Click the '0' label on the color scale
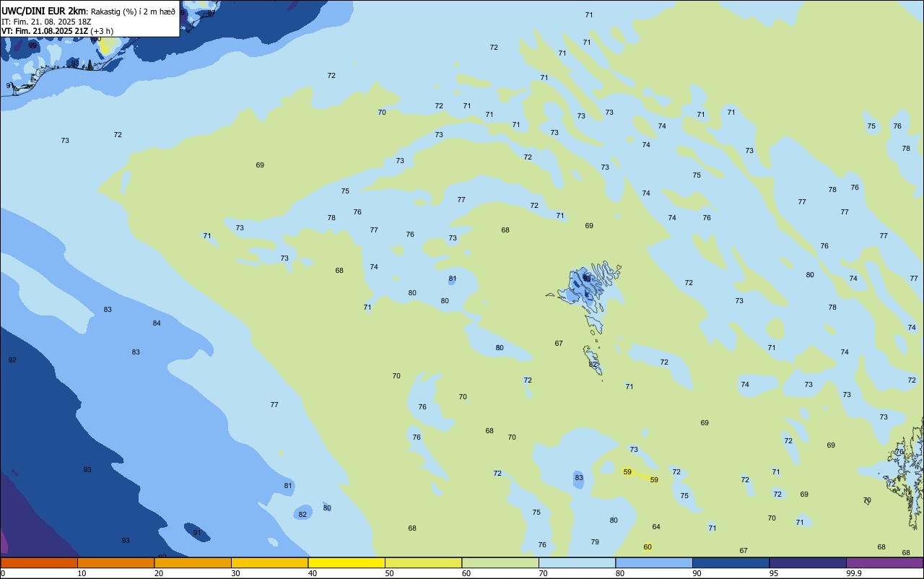Viewport: 924px width, 579px height. 4,573
